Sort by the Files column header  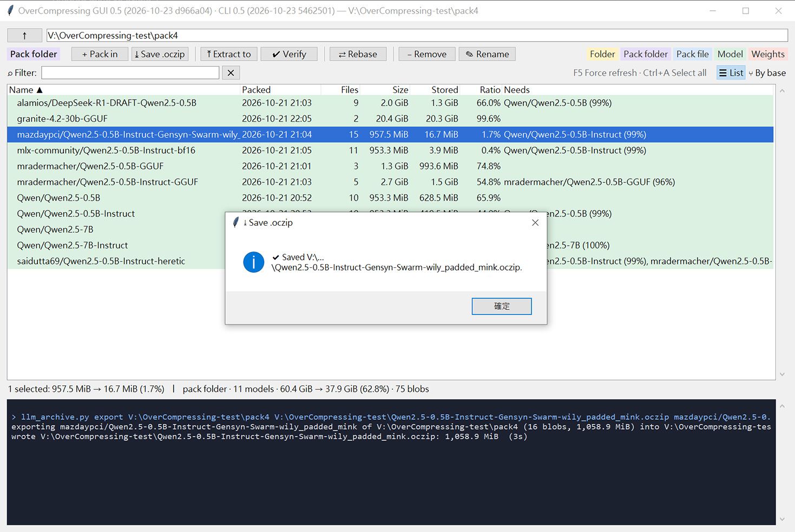340,90
